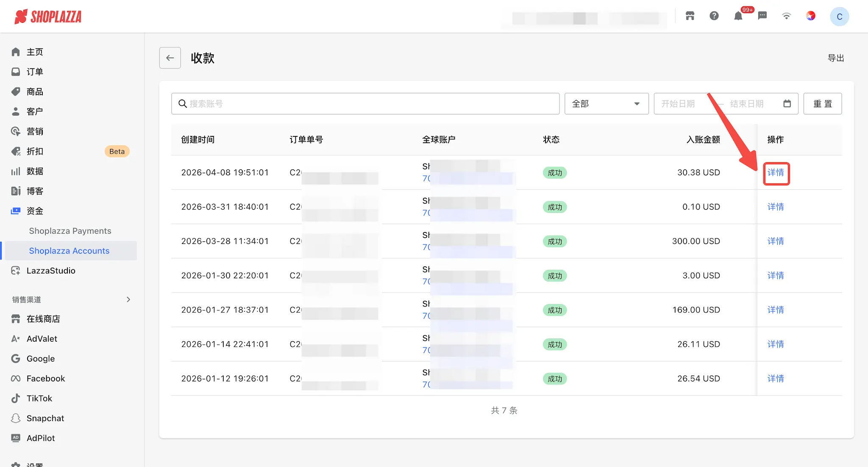The image size is (868, 467).
Task: Open the chat messages icon
Action: [762, 16]
